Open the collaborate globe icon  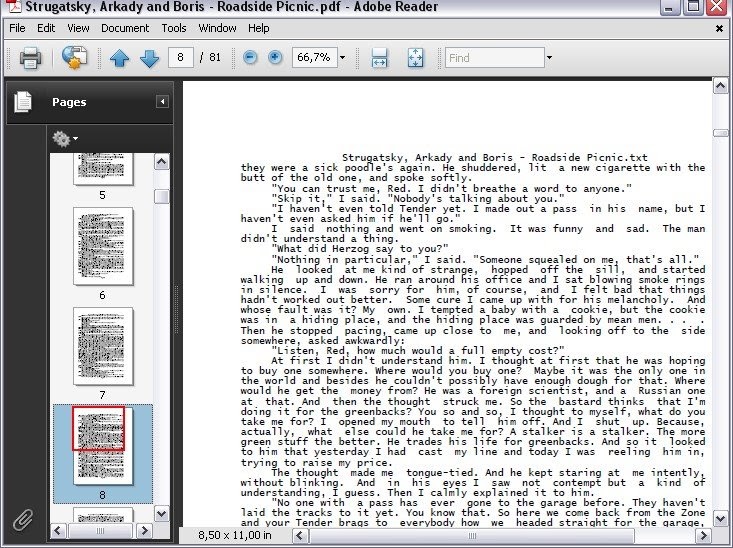[74, 58]
